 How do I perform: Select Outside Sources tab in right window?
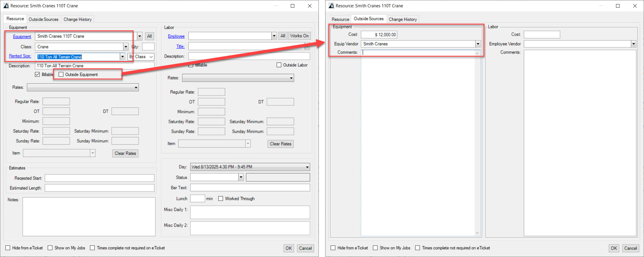coord(369,19)
